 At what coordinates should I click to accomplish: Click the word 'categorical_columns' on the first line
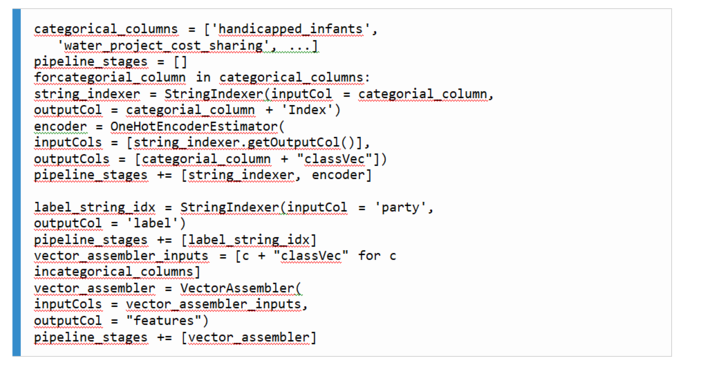[106, 29]
